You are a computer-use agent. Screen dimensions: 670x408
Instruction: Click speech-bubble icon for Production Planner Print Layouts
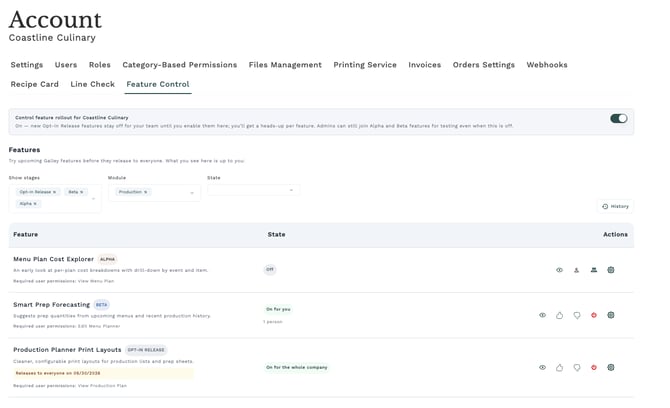(577, 367)
